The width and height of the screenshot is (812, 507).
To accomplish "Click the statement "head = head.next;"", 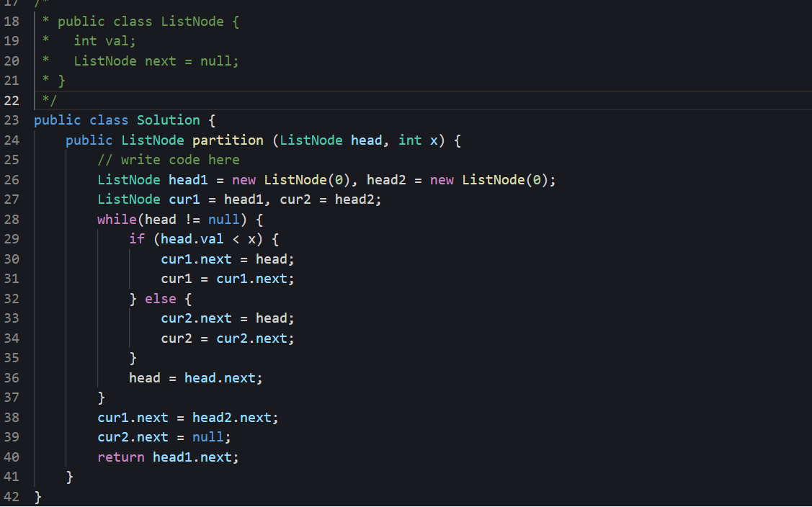I will [196, 378].
